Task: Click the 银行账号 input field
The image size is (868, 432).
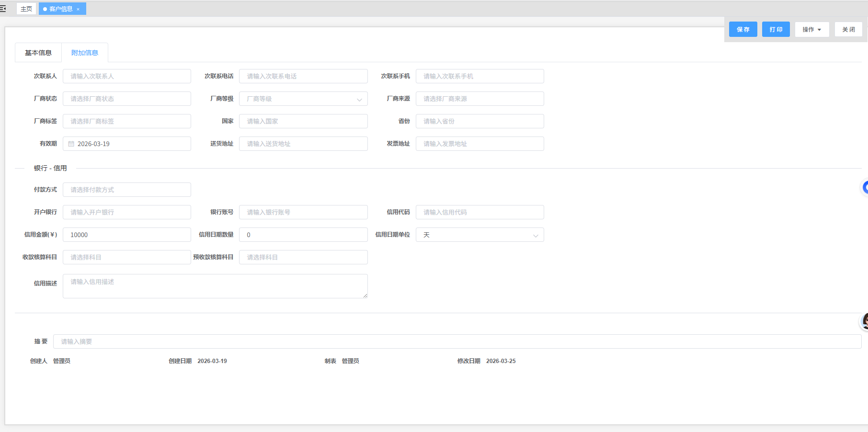Action: (303, 212)
